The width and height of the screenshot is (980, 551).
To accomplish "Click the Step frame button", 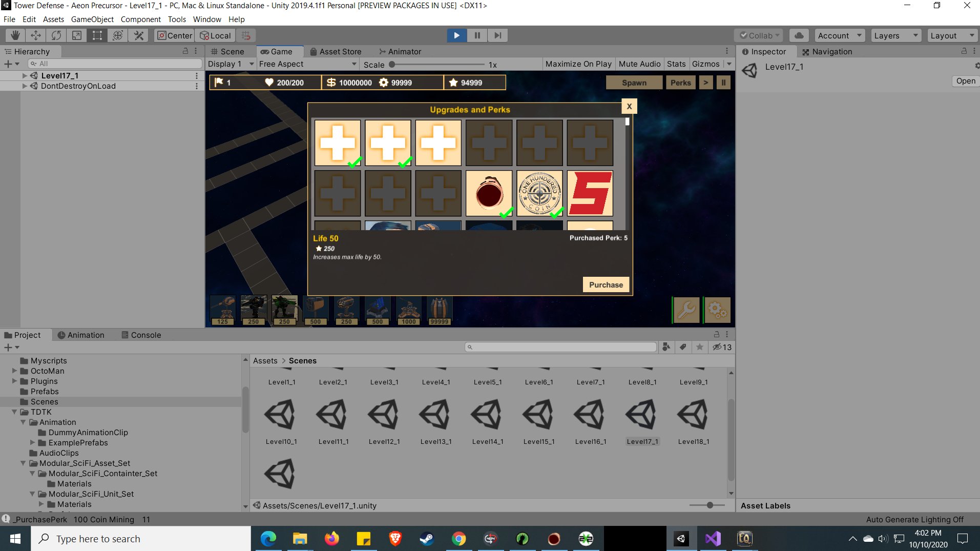I will pos(497,35).
